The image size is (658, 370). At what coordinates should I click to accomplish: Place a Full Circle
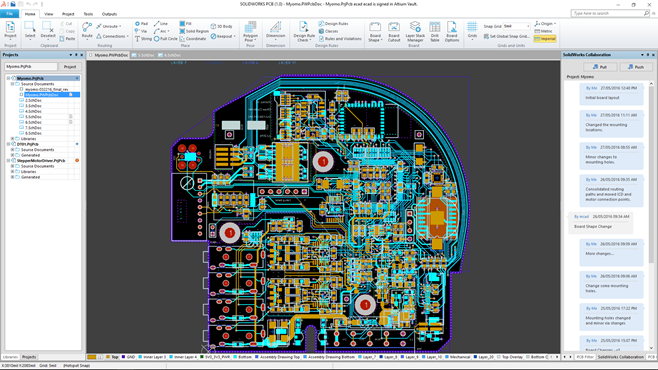[165, 39]
